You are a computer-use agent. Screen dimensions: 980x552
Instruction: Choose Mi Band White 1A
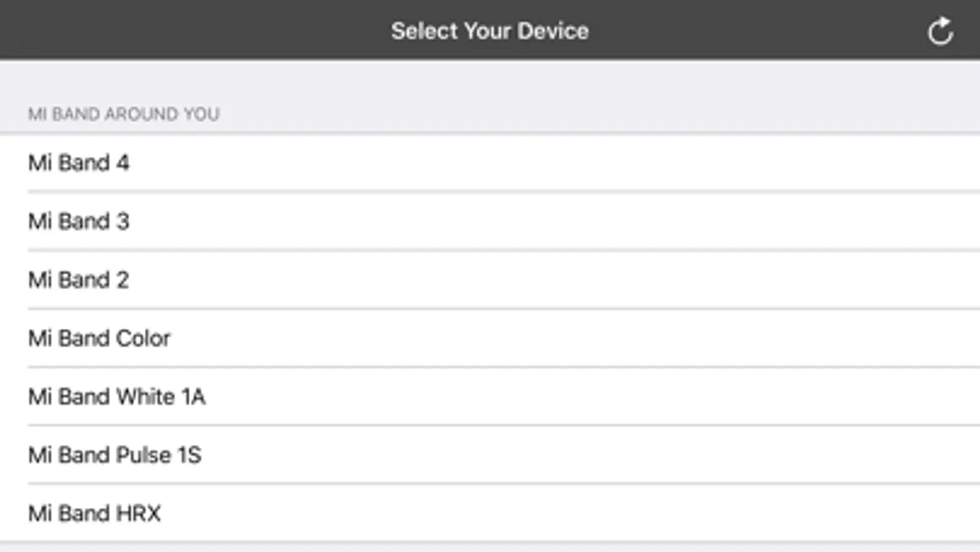tap(116, 397)
